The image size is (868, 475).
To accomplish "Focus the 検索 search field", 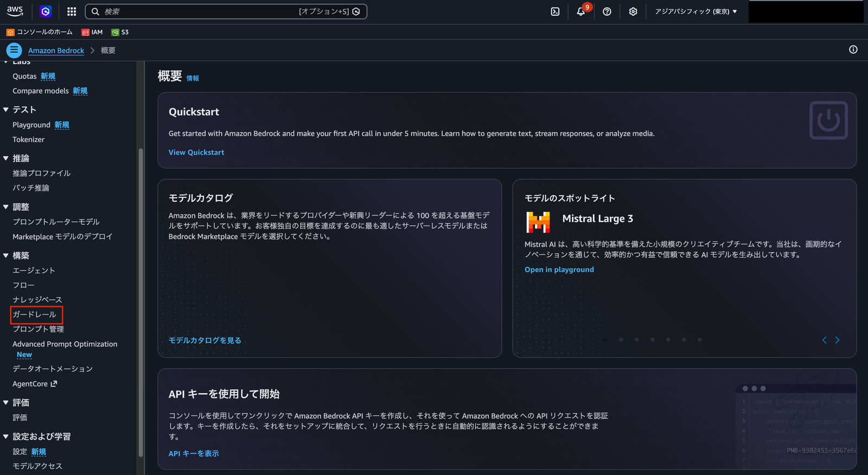I will [x=226, y=11].
